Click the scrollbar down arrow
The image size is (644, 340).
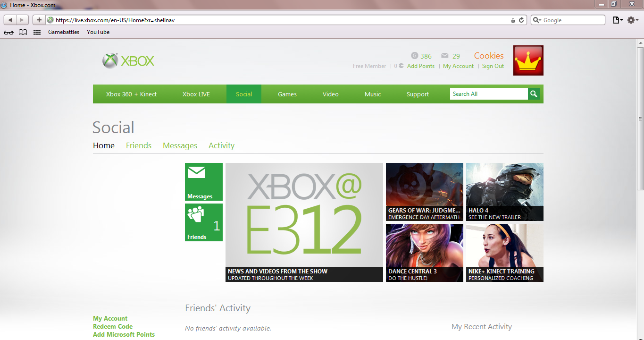click(x=640, y=336)
